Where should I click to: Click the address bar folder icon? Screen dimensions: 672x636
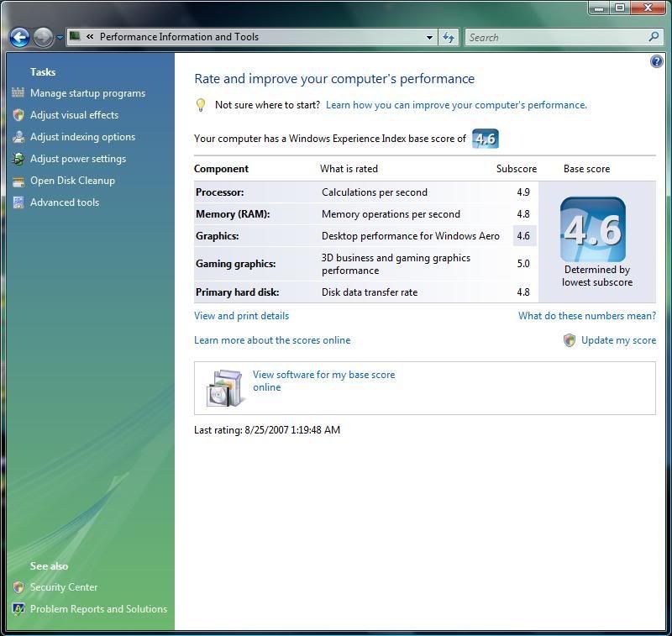tap(75, 36)
